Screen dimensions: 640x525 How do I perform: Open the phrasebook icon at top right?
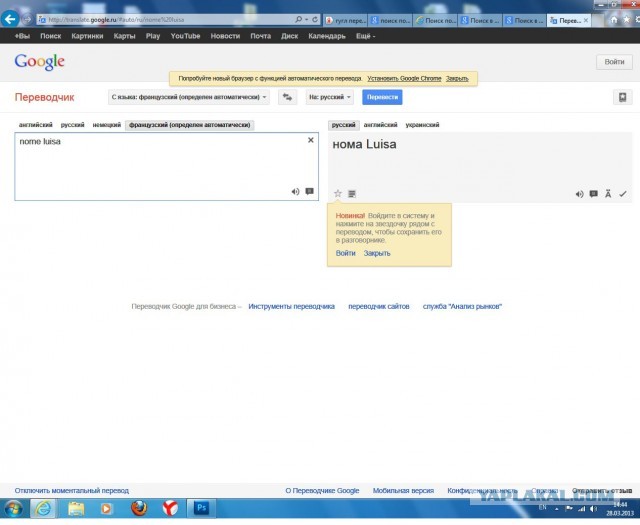click(x=622, y=97)
